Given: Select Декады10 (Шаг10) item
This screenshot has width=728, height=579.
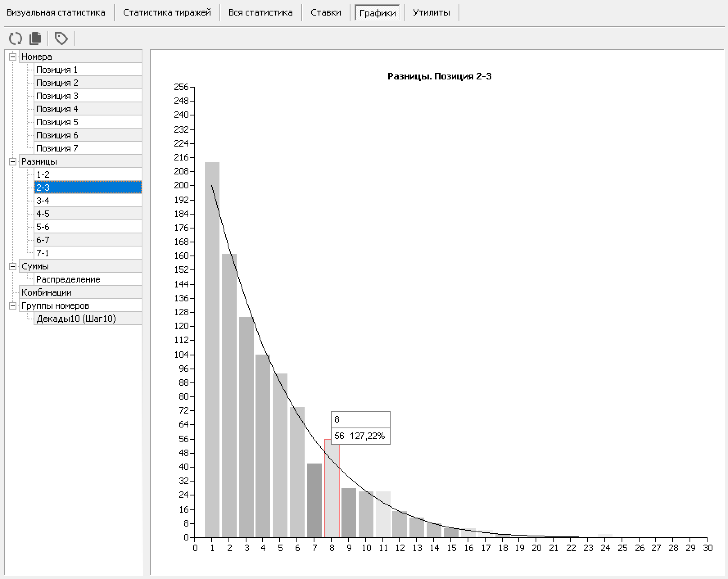Looking at the screenshot, I should 76,319.
